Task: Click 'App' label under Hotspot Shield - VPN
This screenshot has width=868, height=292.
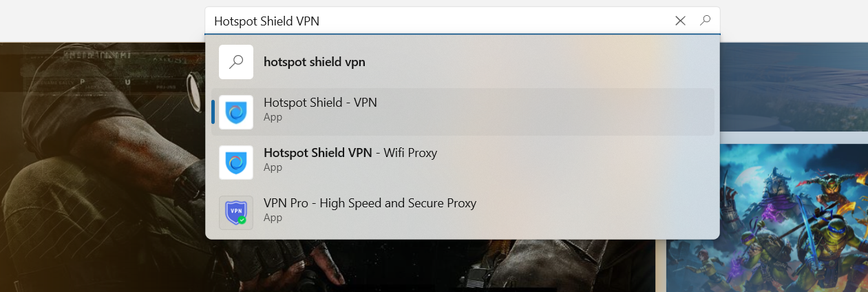Action: 273,117
